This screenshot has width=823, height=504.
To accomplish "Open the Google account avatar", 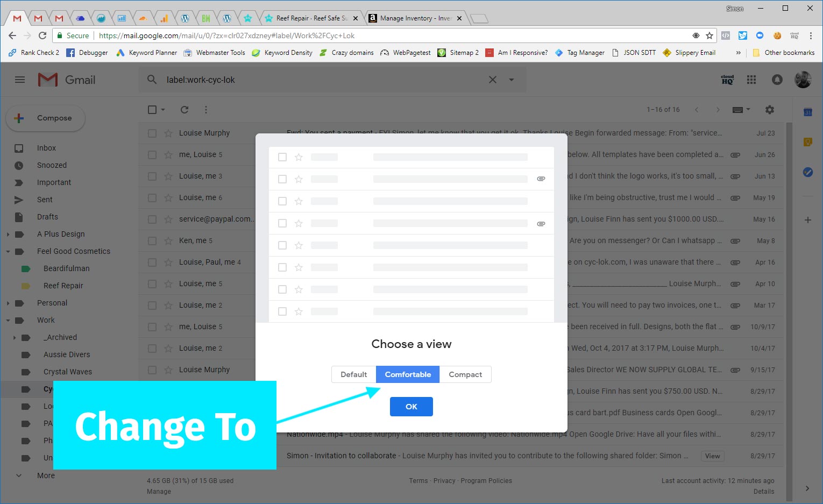I will click(803, 80).
